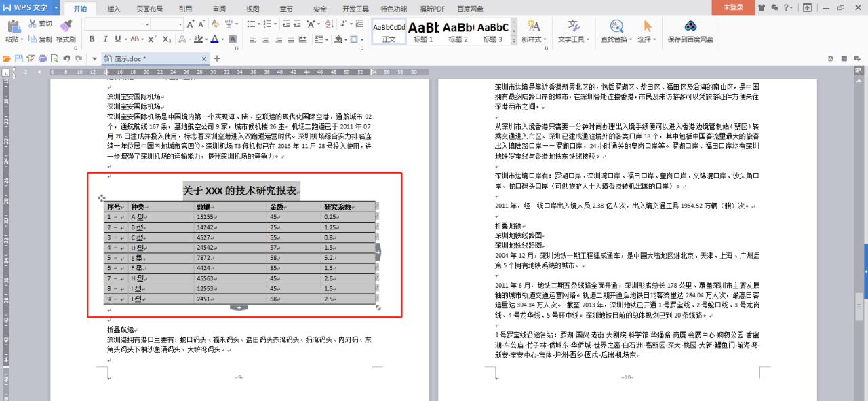Align paragraph right
Screen dimensions: 868x401
coord(278,39)
